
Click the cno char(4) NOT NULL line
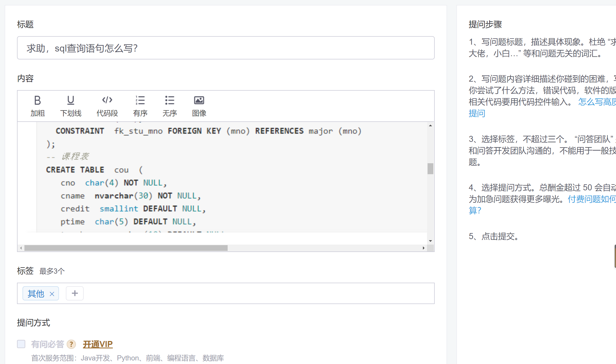click(x=114, y=183)
